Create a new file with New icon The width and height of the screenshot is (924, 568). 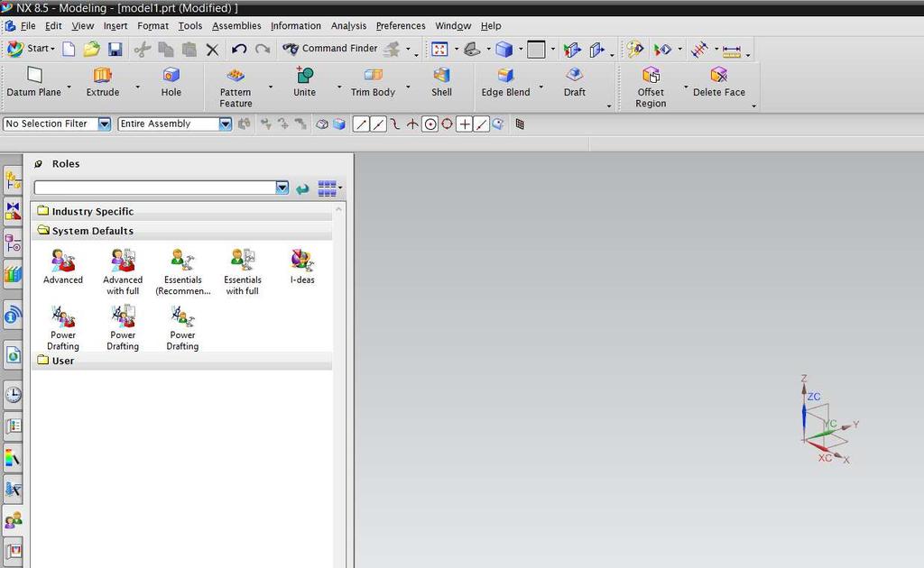coord(69,49)
